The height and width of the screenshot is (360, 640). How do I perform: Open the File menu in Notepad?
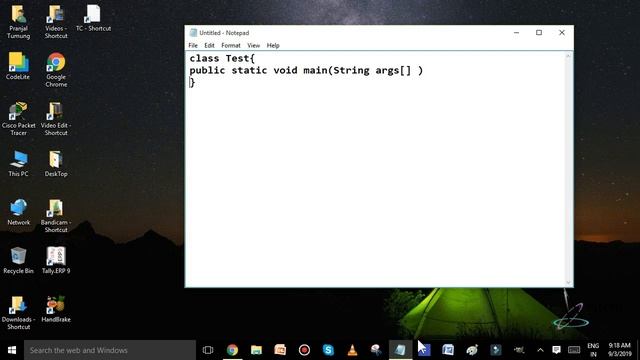pyautogui.click(x=193, y=45)
